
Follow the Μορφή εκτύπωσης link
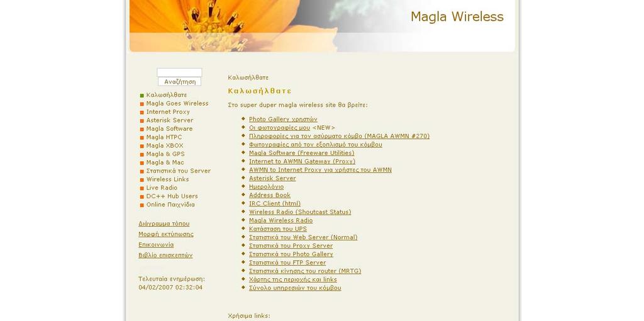click(166, 234)
